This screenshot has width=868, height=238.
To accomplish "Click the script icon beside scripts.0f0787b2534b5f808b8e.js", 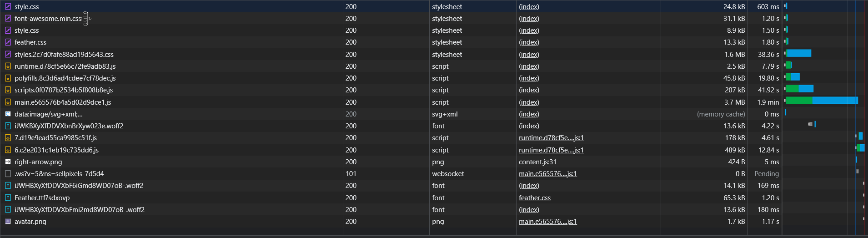I will [x=8, y=90].
